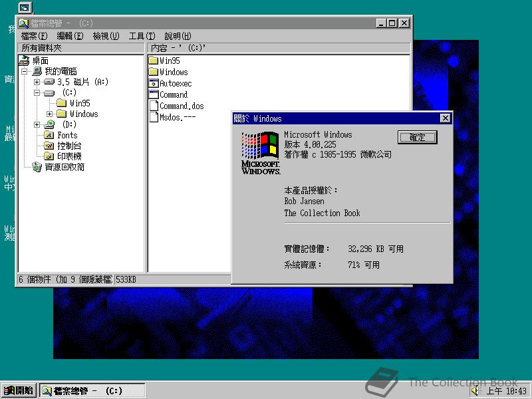Click the '533KB' status bar entry
Image resolution: width=532 pixels, height=399 pixels.
tap(126, 279)
